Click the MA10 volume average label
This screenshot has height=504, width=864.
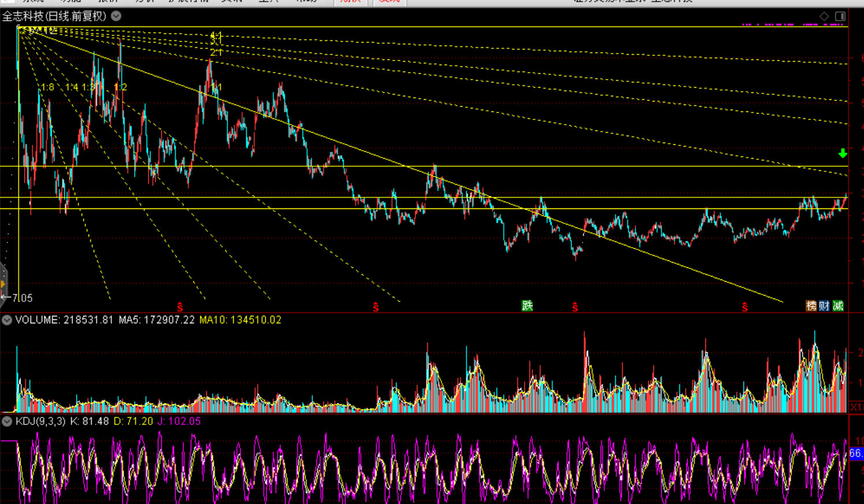click(240, 320)
